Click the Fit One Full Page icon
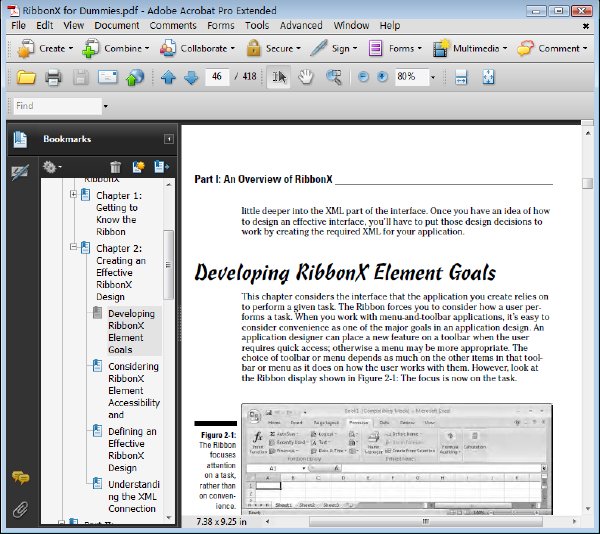Image resolution: width=600 pixels, height=534 pixels. (x=488, y=77)
